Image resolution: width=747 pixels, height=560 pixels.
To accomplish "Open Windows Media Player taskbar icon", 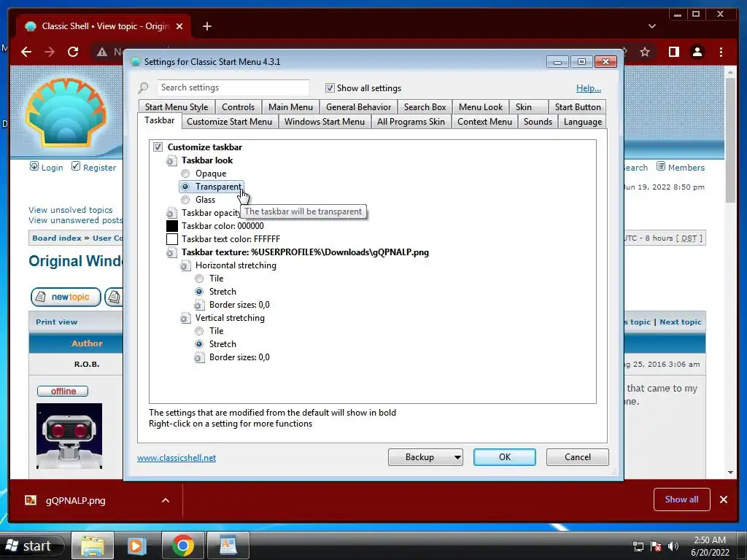I will click(x=136, y=545).
